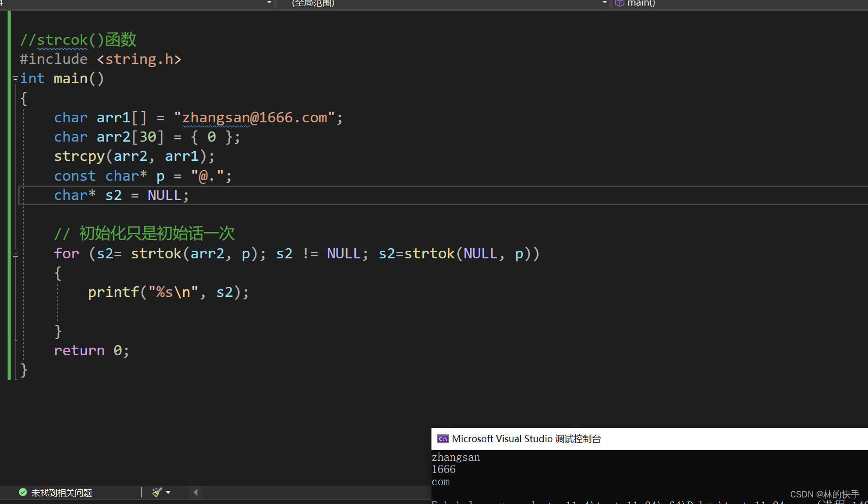Click the printf("%s\n", s2) line
The image size is (868, 504).
[x=169, y=292]
